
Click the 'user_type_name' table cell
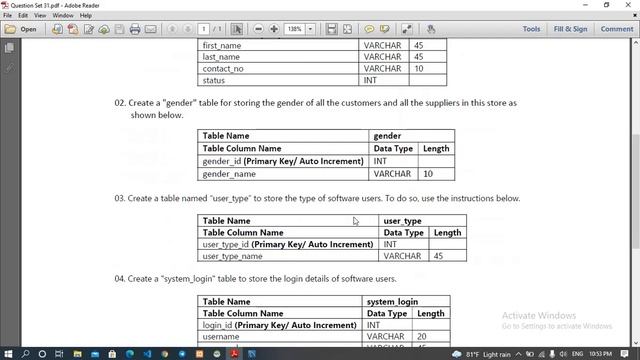coord(288,256)
